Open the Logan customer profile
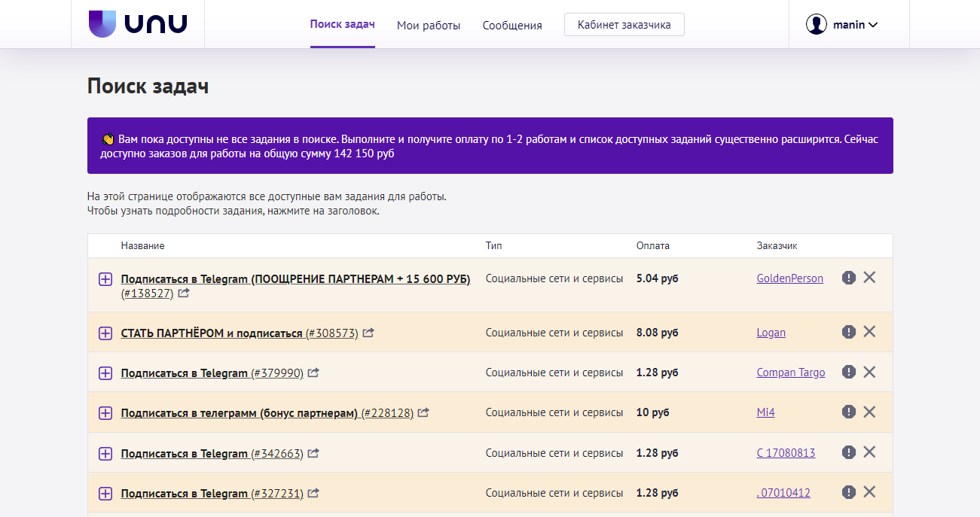 (x=771, y=333)
